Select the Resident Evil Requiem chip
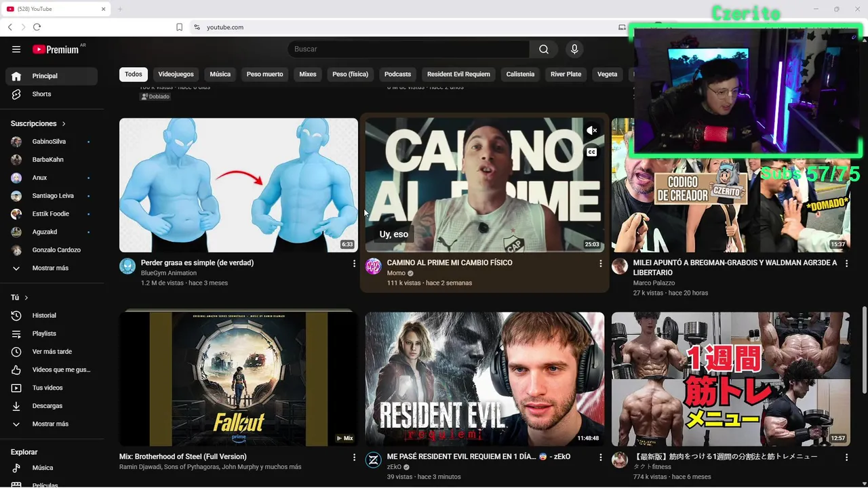The width and height of the screenshot is (868, 488). coord(458,74)
